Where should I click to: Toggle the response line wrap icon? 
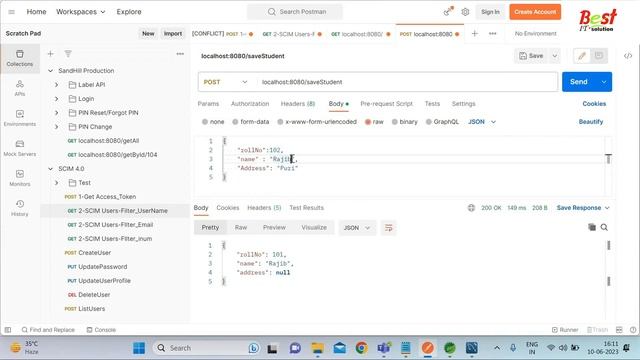[389, 228]
